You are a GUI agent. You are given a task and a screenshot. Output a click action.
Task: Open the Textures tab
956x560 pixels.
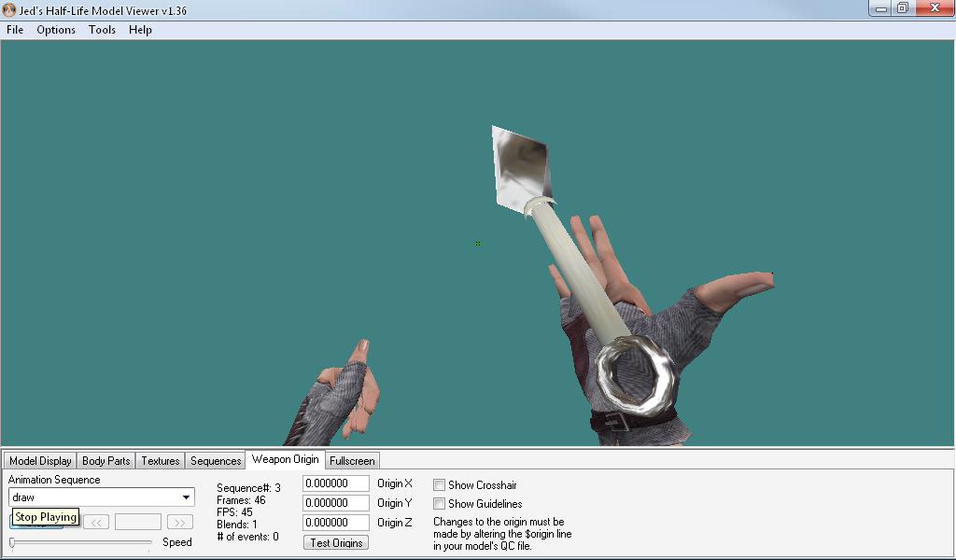[x=160, y=460]
